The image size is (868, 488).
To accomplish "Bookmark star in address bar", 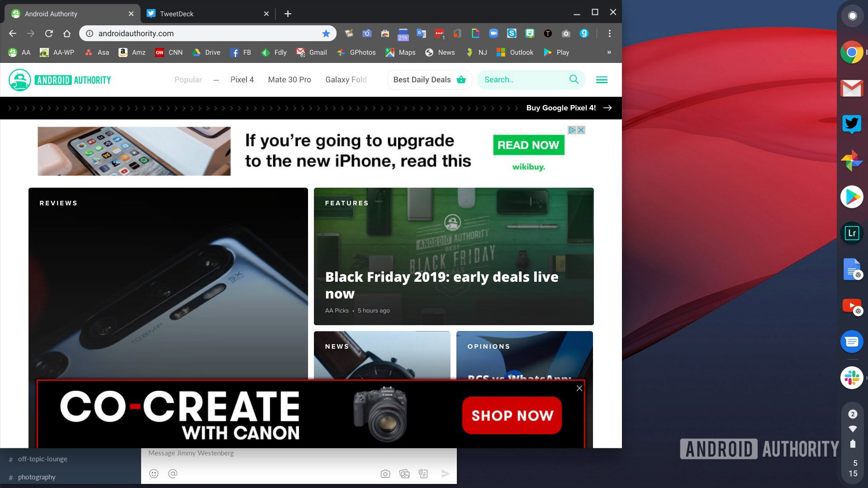I will [x=326, y=33].
